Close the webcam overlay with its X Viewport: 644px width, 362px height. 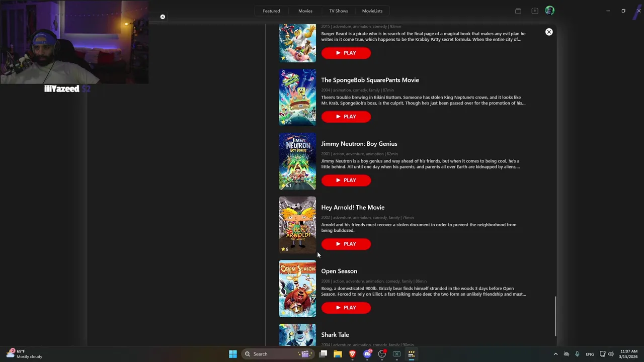[x=163, y=17]
